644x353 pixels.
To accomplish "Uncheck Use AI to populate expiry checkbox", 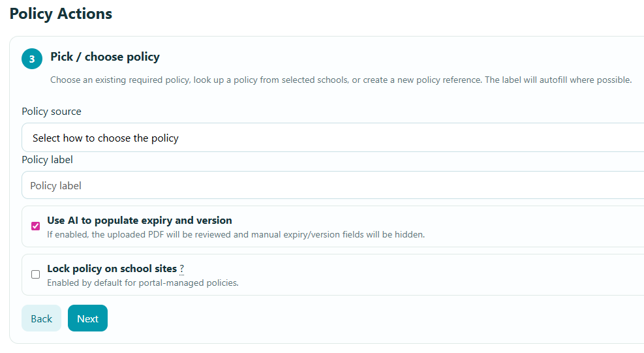I will pyautogui.click(x=36, y=226).
